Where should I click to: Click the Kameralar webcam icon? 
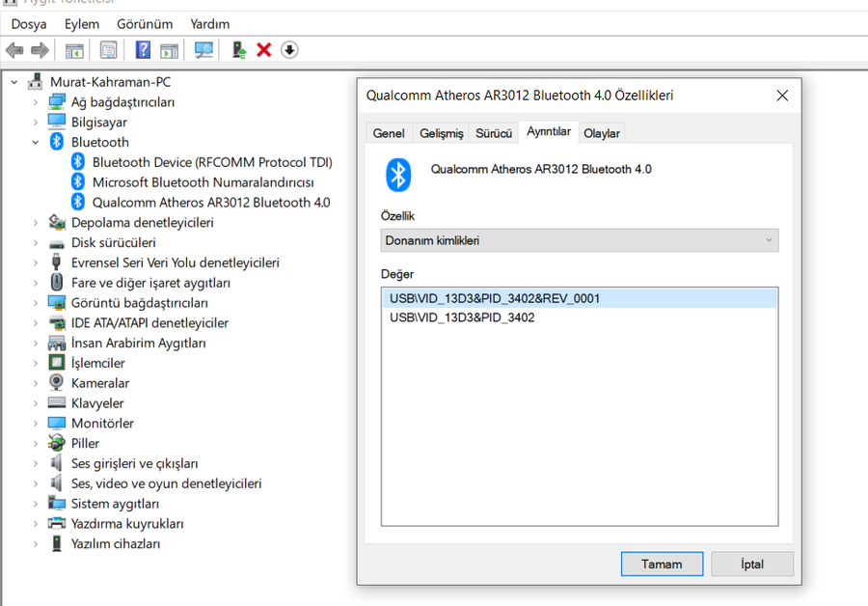click(57, 382)
